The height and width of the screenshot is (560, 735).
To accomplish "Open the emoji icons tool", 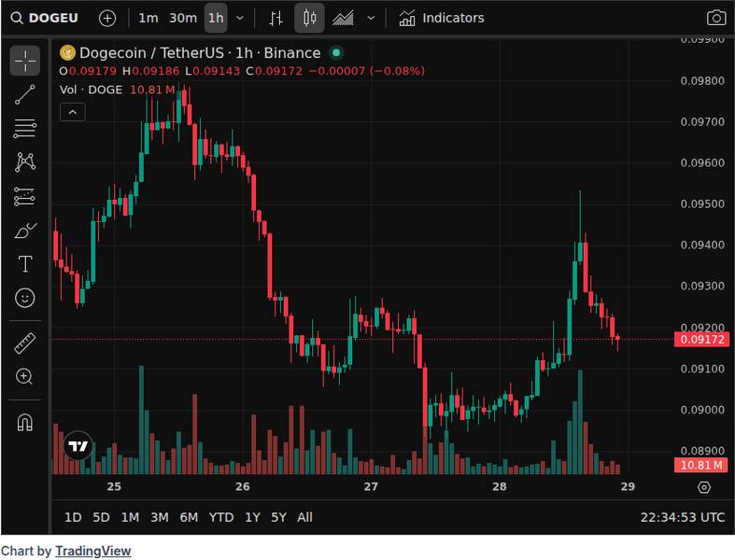I will coord(25,298).
